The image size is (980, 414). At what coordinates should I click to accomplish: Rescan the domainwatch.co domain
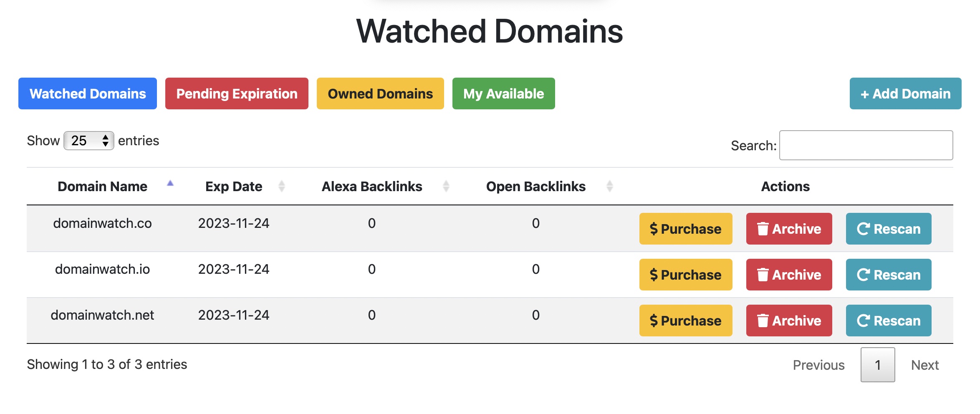(888, 229)
